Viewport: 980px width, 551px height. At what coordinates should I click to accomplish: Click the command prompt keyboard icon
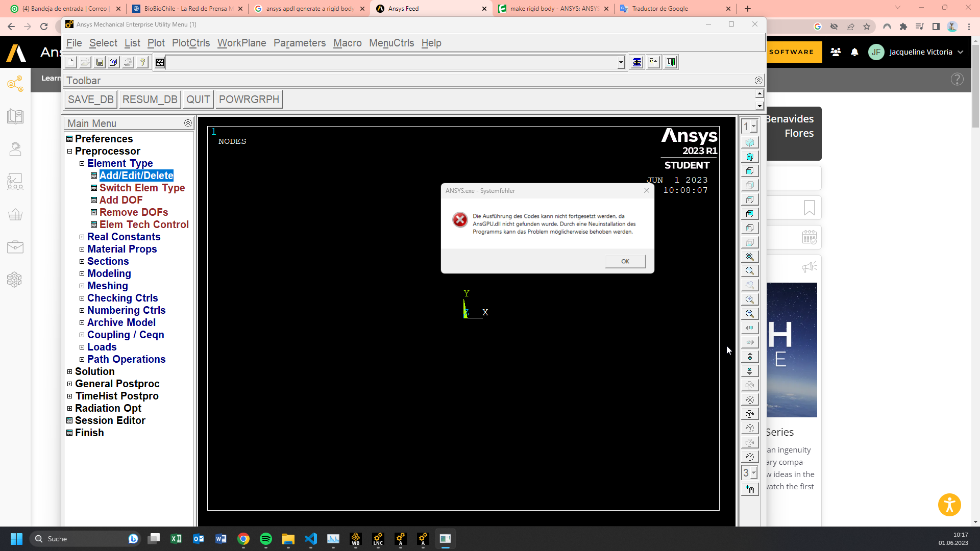[x=160, y=62]
